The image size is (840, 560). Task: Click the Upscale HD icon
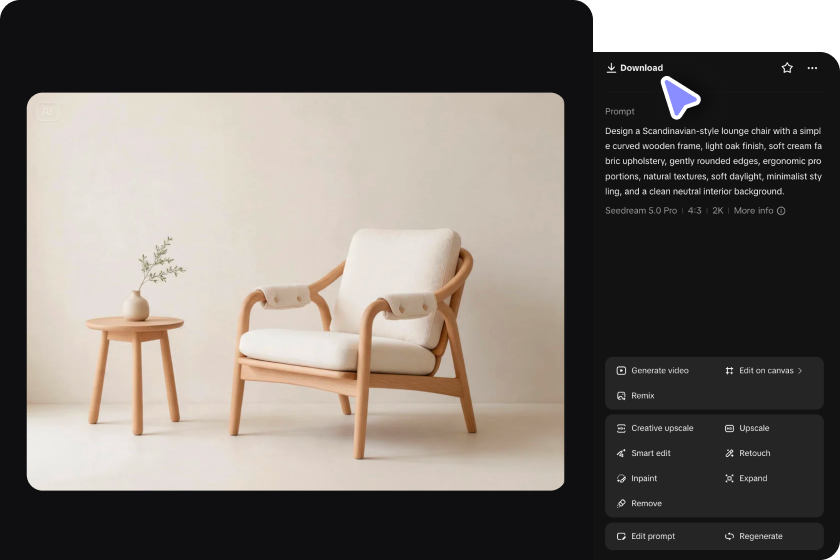tap(729, 428)
